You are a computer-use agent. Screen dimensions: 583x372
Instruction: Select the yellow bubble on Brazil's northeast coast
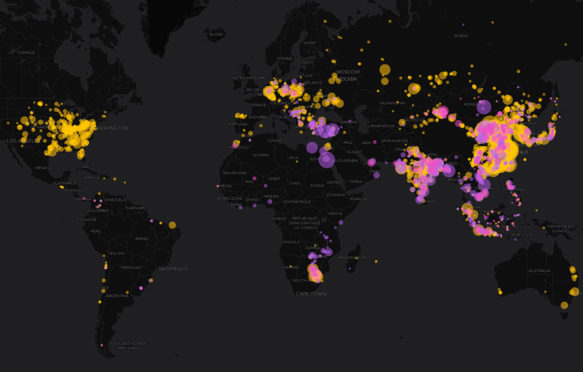[x=172, y=225]
